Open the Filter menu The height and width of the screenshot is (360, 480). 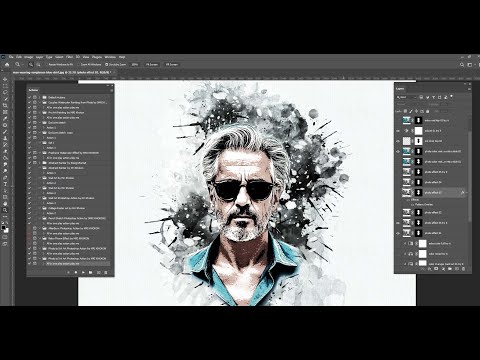point(69,57)
